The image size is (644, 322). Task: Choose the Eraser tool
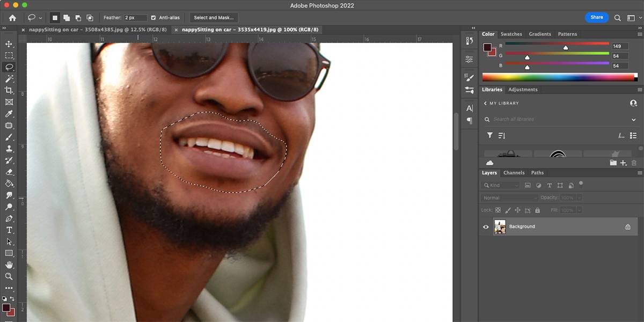(x=9, y=172)
